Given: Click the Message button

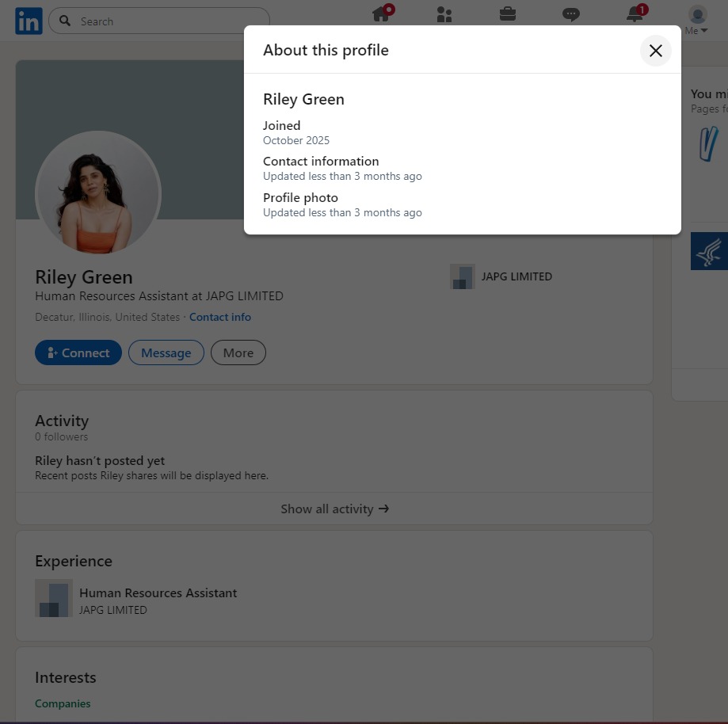Looking at the screenshot, I should point(166,353).
